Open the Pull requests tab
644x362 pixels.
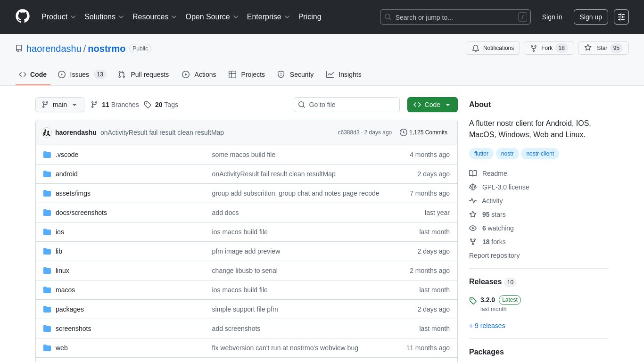(x=143, y=74)
